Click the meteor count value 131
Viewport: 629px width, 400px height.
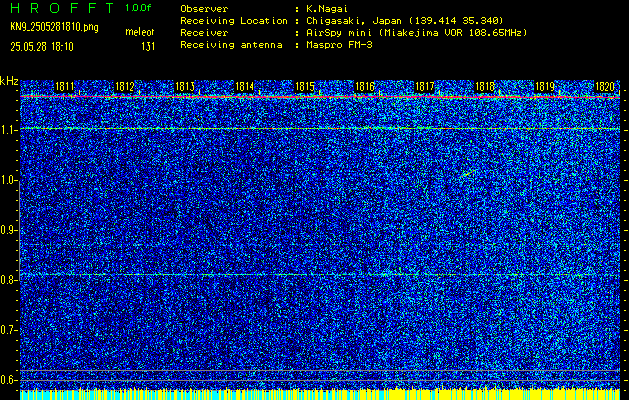pyautogui.click(x=148, y=47)
